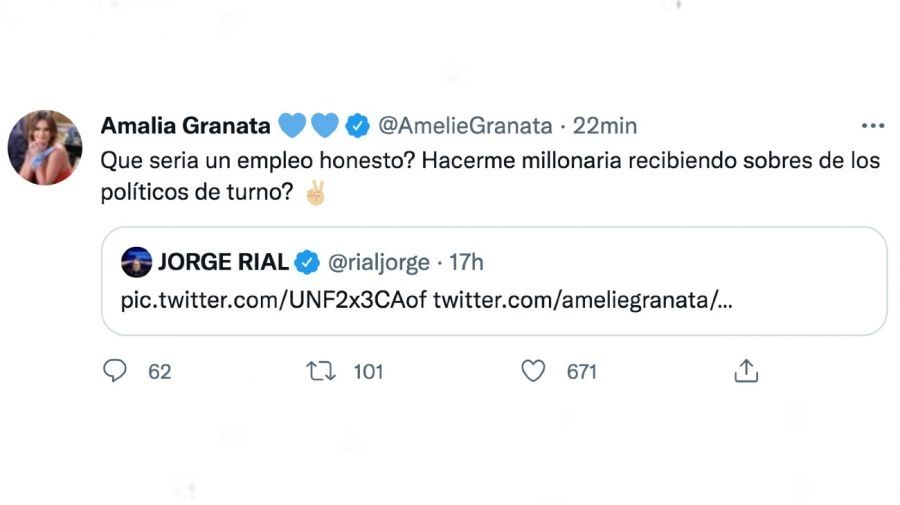Open the three-dot more options menu
This screenshot has width=900, height=505.
[872, 126]
